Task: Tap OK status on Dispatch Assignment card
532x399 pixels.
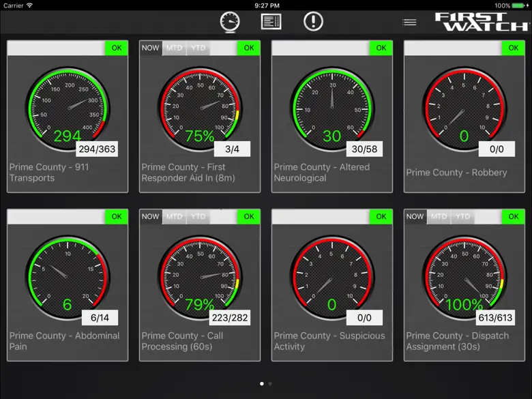Action: 514,216
